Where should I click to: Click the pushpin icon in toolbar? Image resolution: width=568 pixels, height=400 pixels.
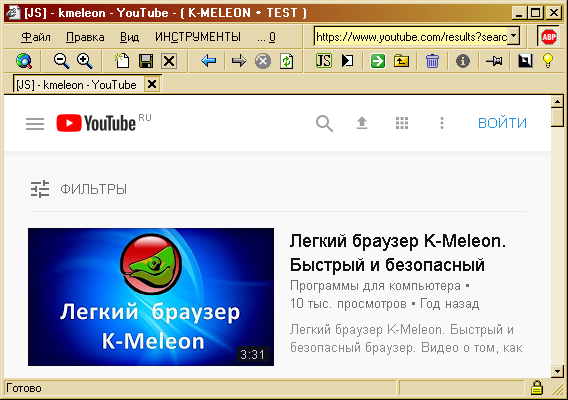click(x=494, y=61)
